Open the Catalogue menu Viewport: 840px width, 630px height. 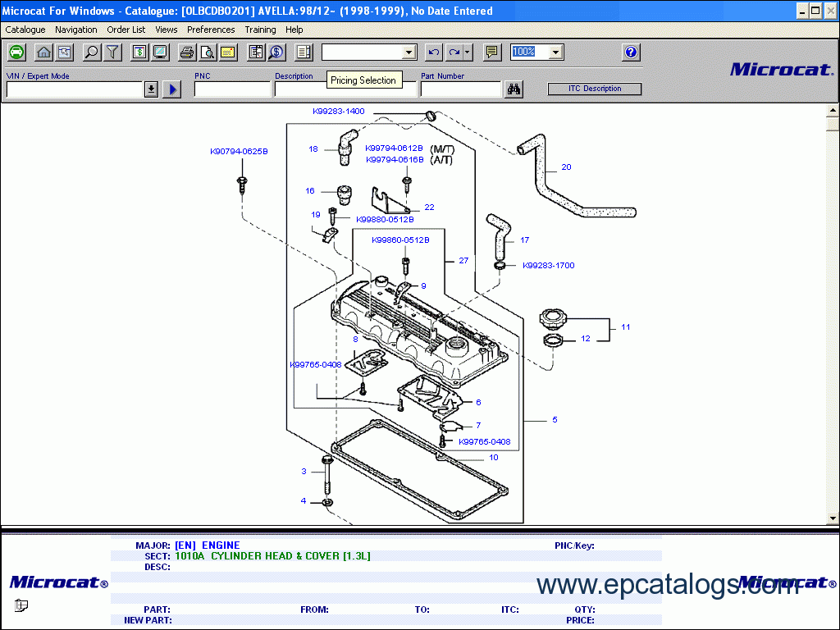25,30
